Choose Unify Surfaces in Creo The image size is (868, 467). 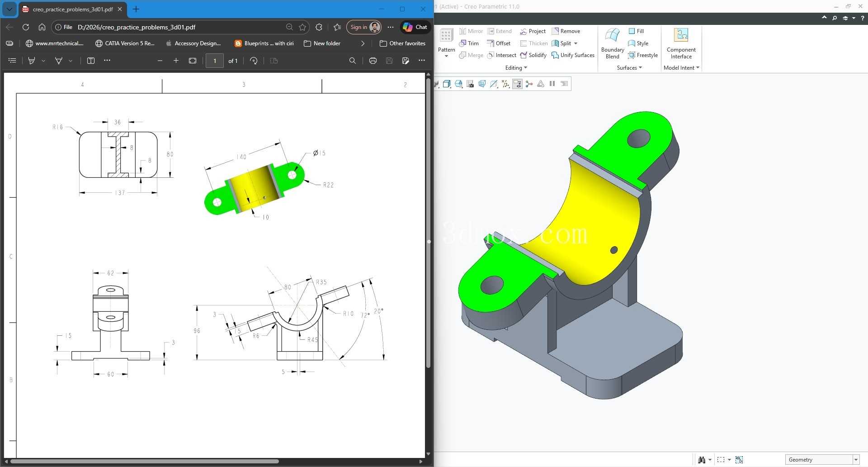tap(573, 55)
